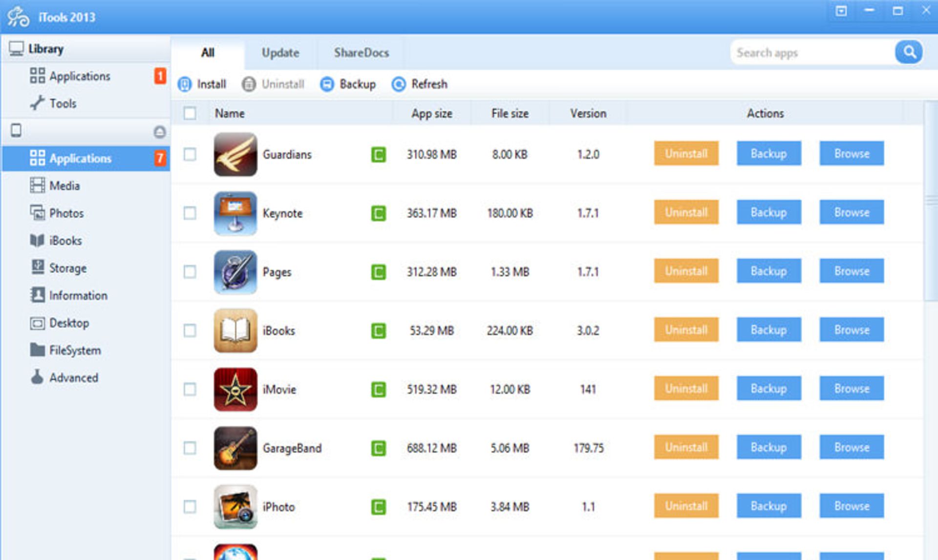This screenshot has height=560, width=938.
Task: Check the Guardians row checkbox
Action: (x=190, y=154)
